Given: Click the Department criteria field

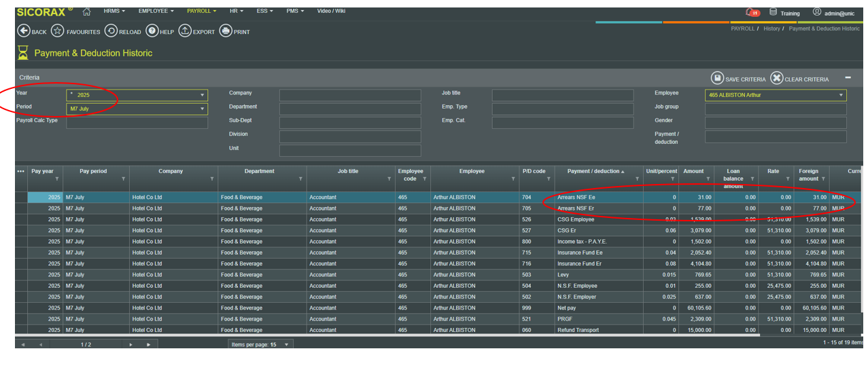Looking at the screenshot, I should (x=350, y=109).
